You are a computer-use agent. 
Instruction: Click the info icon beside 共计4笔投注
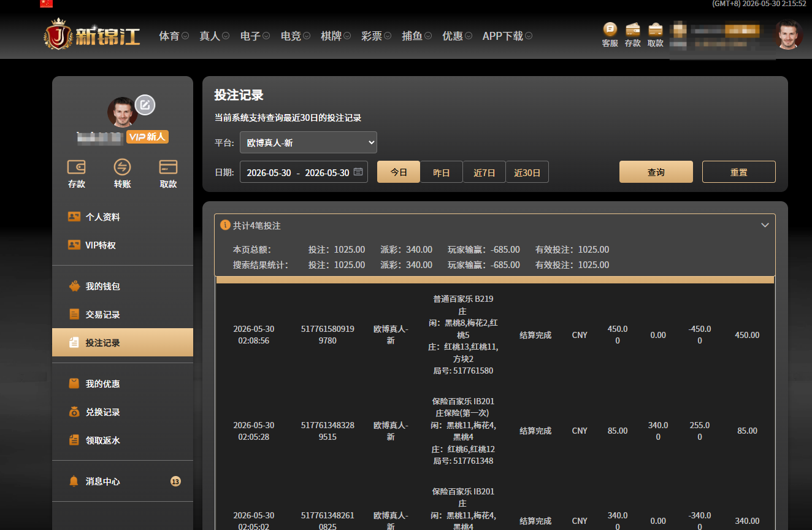[x=225, y=225]
